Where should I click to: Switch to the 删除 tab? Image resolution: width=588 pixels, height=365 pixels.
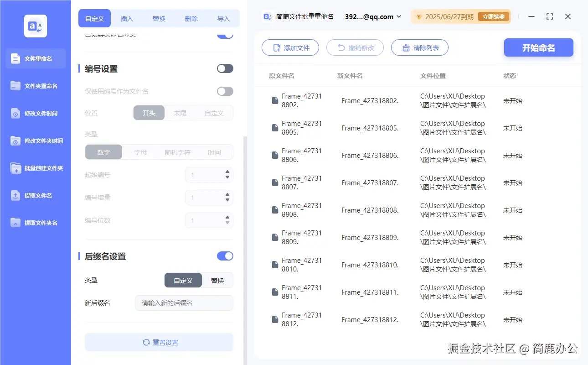coord(191,19)
